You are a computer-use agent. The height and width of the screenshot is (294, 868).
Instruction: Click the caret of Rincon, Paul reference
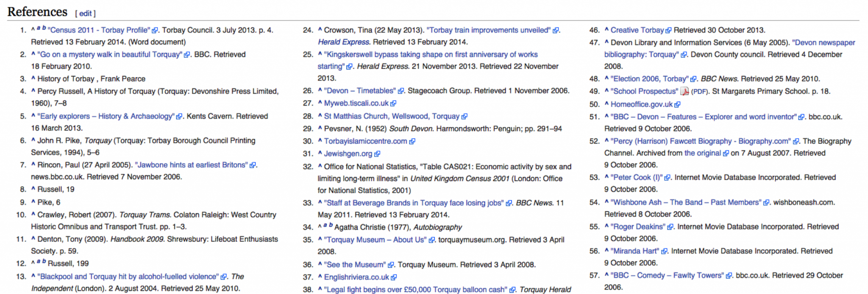click(x=33, y=164)
